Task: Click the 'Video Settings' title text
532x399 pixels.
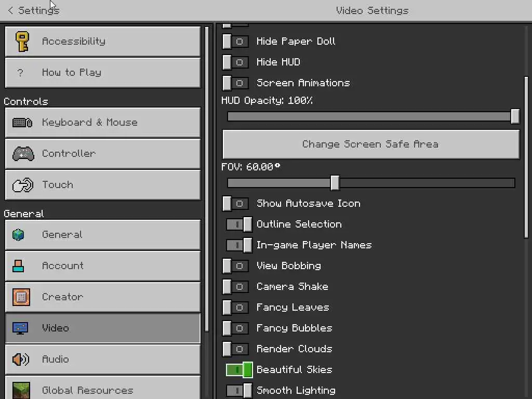Action: tap(372, 11)
